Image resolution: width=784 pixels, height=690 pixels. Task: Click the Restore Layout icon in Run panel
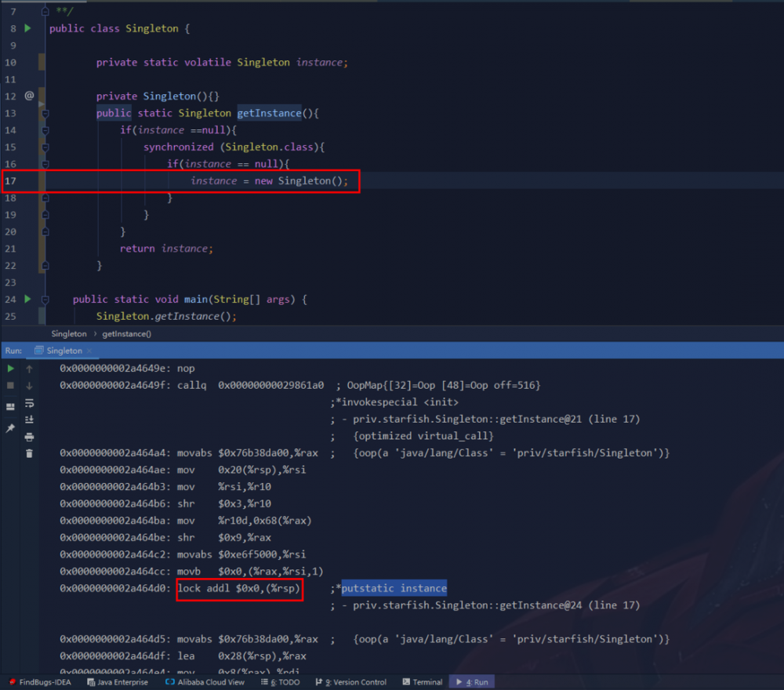coord(10,406)
